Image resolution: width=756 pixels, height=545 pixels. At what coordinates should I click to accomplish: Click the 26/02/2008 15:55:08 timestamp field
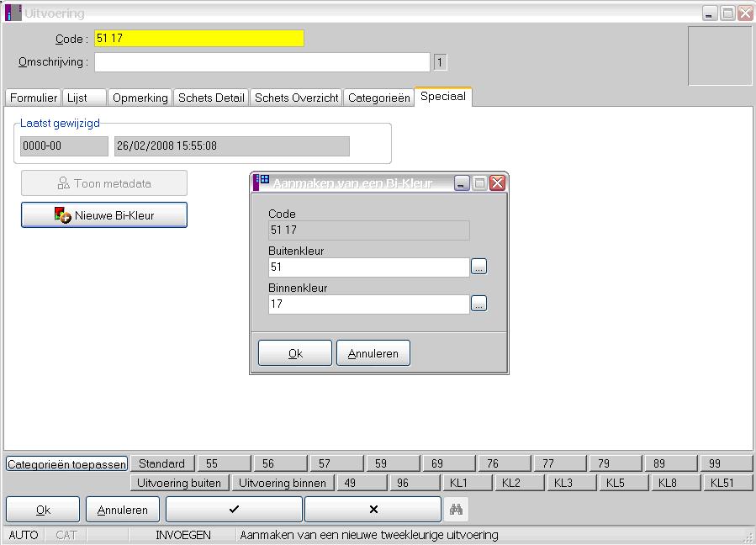(232, 146)
